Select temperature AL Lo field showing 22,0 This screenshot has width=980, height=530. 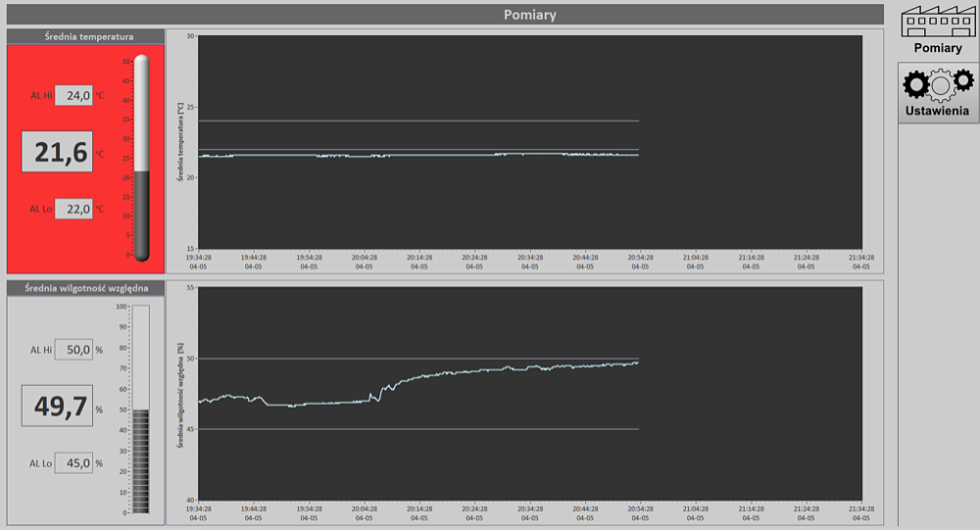[73, 209]
